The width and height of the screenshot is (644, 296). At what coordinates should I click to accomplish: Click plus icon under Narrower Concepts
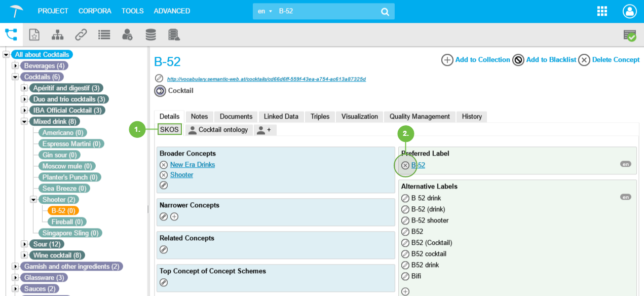point(174,216)
